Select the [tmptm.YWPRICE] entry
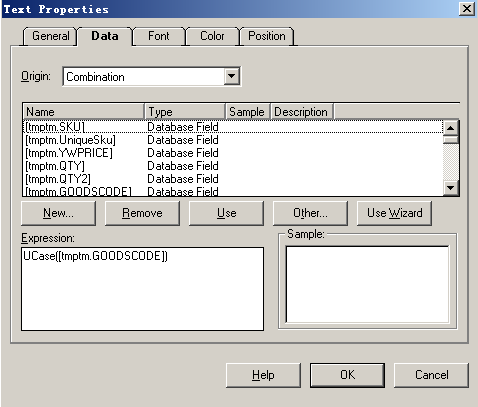478x407 pixels. pos(233,153)
